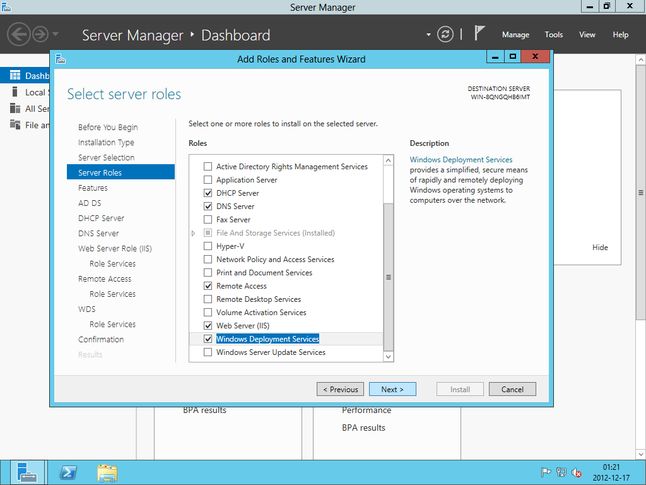This screenshot has width=646, height=485.
Task: Click Server Manager window title icon
Action: pyautogui.click(x=6, y=7)
